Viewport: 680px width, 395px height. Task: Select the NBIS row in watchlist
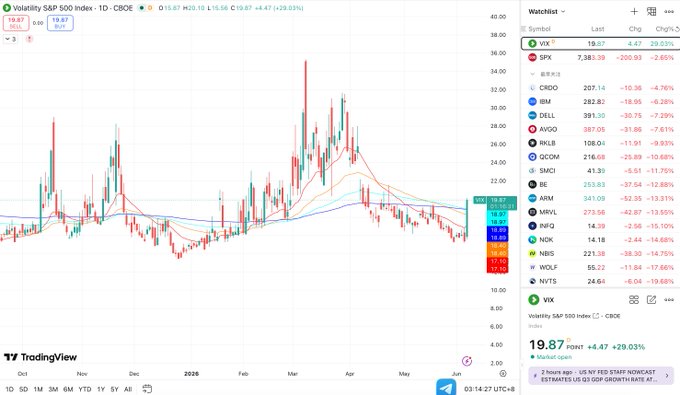(x=600, y=254)
